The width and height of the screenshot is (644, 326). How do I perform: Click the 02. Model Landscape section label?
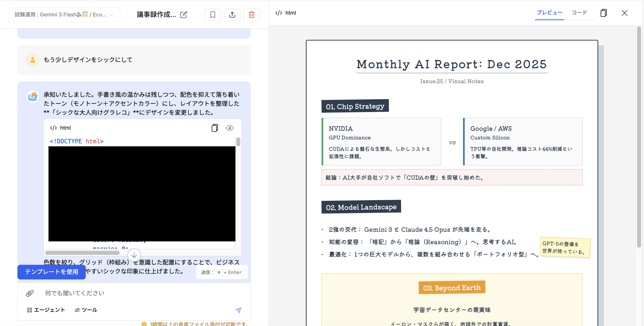tap(361, 207)
